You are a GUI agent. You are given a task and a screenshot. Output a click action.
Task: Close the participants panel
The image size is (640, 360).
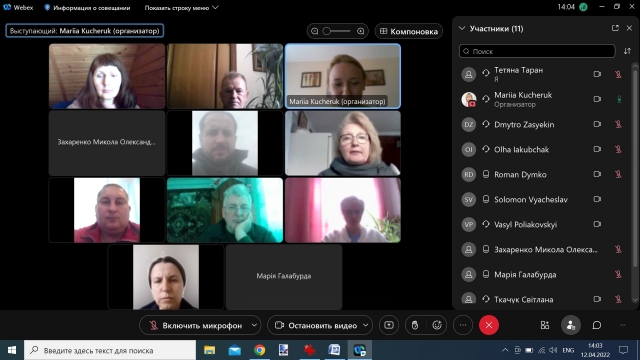click(x=629, y=28)
